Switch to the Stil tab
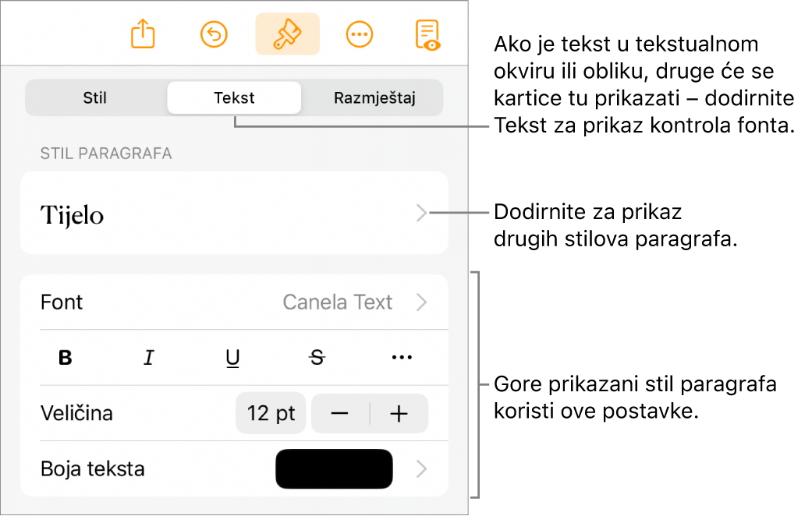This screenshot has width=812, height=516. point(95,98)
